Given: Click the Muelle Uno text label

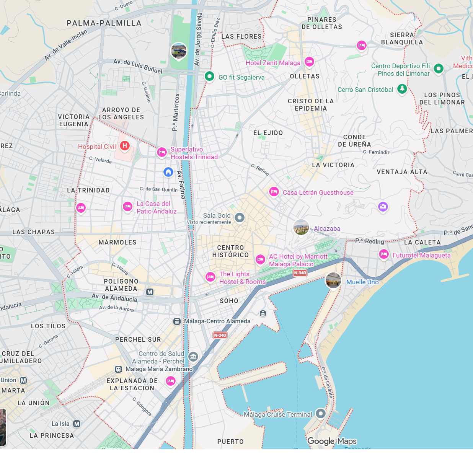Looking at the screenshot, I should click(362, 282).
